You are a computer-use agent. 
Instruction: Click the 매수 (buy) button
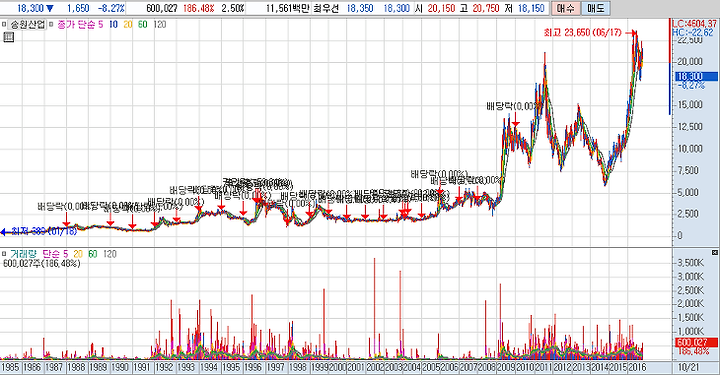coord(565,8)
